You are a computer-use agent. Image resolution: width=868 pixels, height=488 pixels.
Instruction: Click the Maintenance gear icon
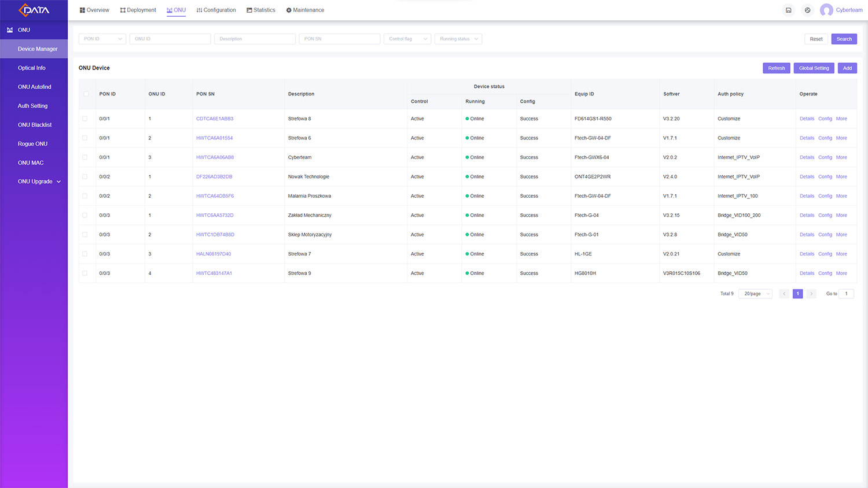[x=289, y=10]
